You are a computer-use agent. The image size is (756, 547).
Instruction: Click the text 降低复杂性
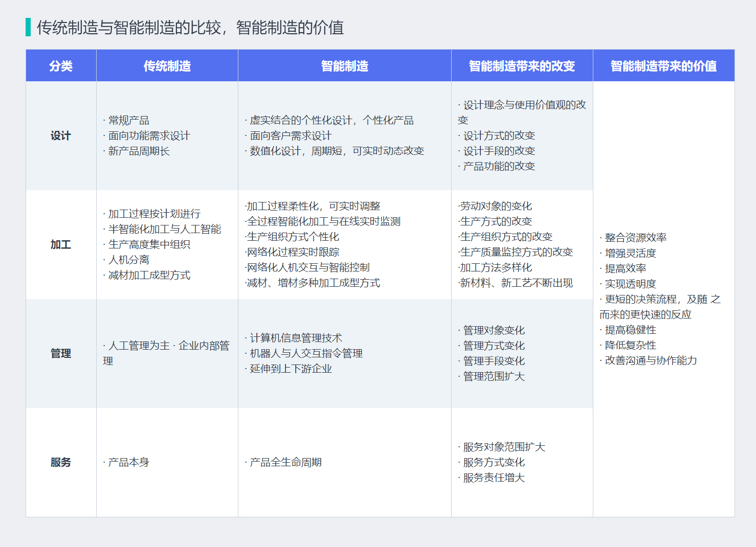628,346
